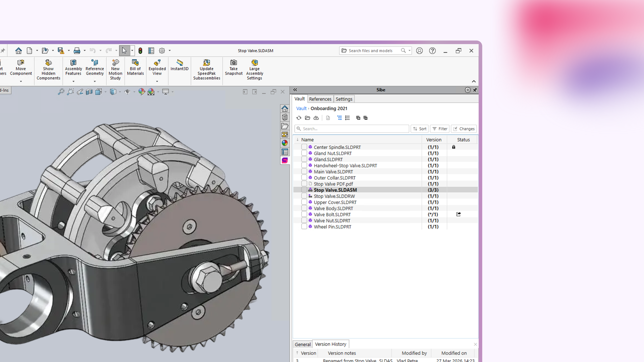Viewport: 644px width, 362px height.
Task: Switch to the flat list view icon in Sibe
Action: (x=347, y=118)
